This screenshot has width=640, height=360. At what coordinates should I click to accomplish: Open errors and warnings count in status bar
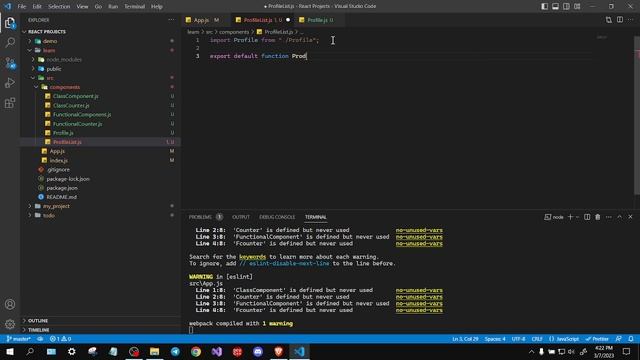click(60, 339)
